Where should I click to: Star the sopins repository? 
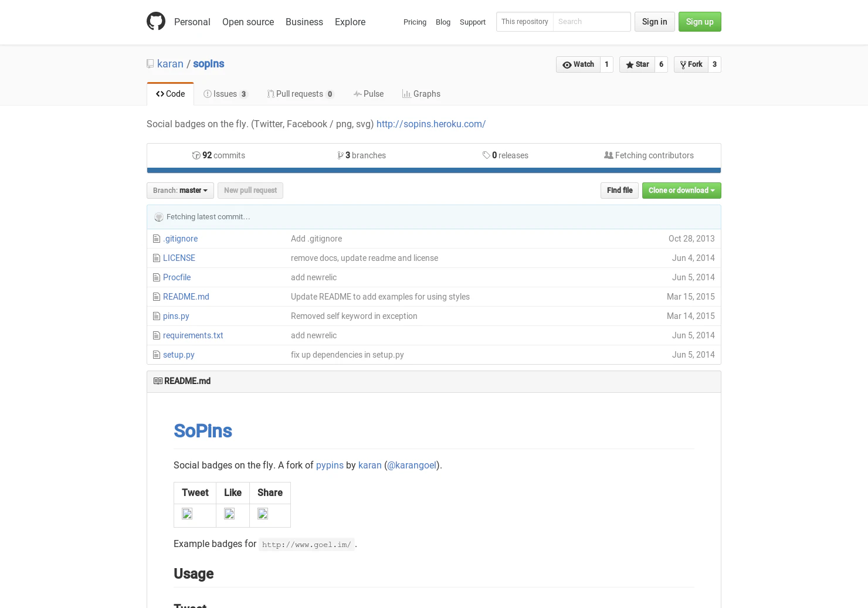click(x=637, y=64)
